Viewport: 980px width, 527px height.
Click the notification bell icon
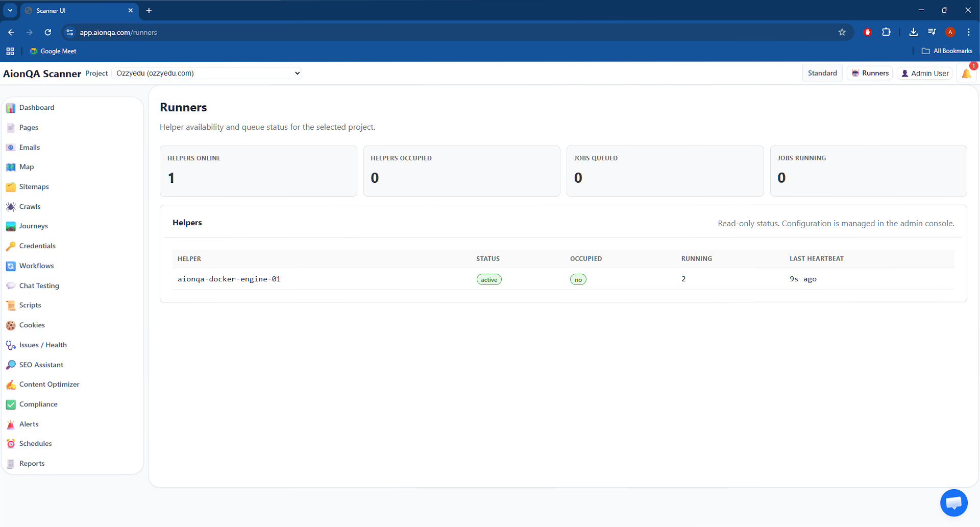click(966, 74)
